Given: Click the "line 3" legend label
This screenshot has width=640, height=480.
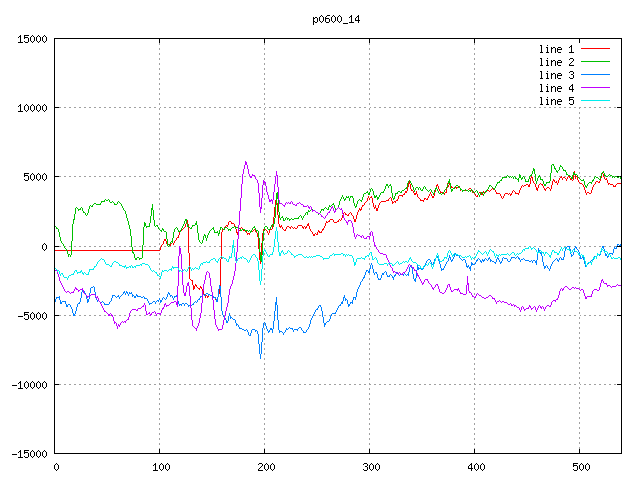Looking at the screenshot, I should click(556, 75).
